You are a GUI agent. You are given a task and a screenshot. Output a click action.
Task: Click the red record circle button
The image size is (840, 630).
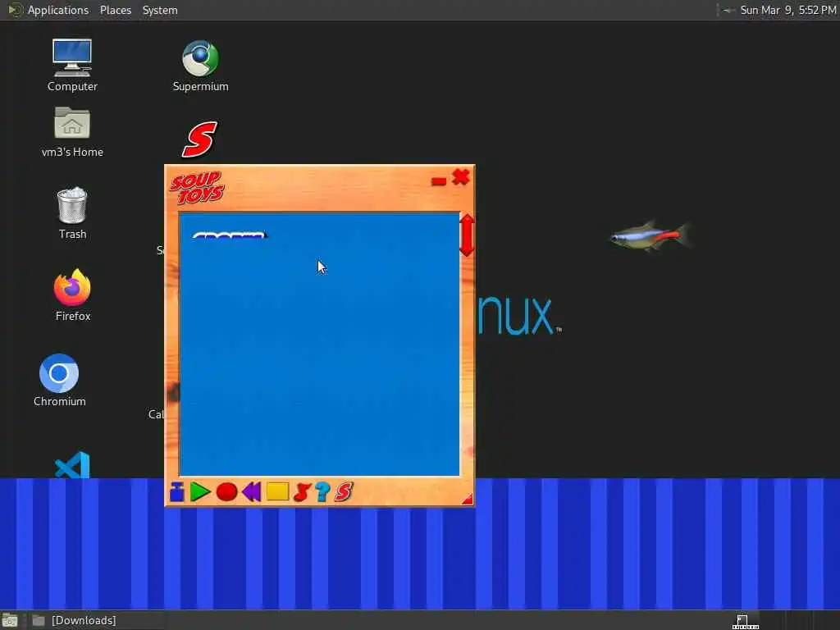226,492
